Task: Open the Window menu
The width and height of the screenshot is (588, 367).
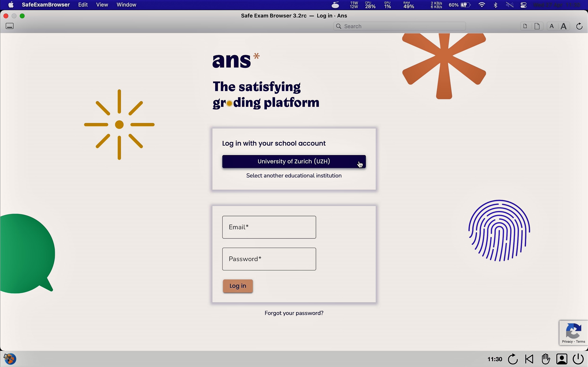Action: [126, 5]
